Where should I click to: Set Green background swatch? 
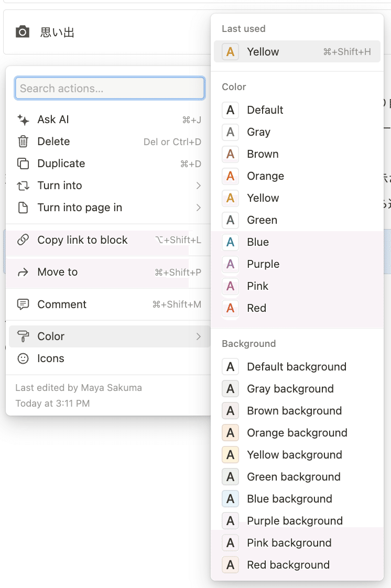230,477
